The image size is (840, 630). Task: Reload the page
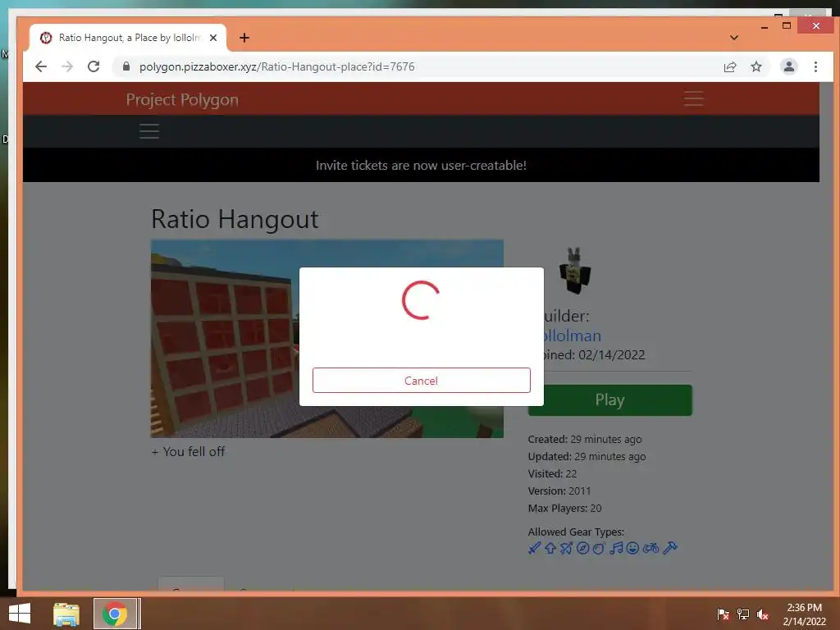(94, 66)
